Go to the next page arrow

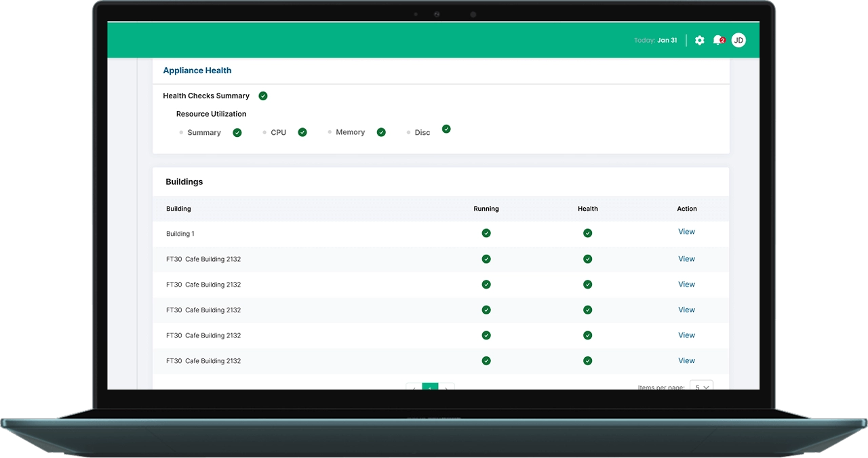click(x=447, y=387)
